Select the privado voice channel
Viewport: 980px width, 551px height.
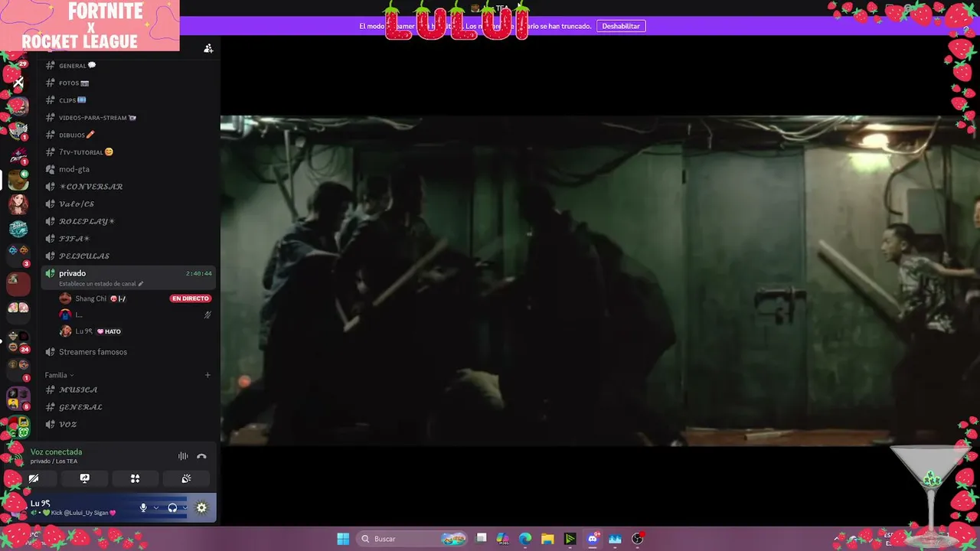point(127,278)
